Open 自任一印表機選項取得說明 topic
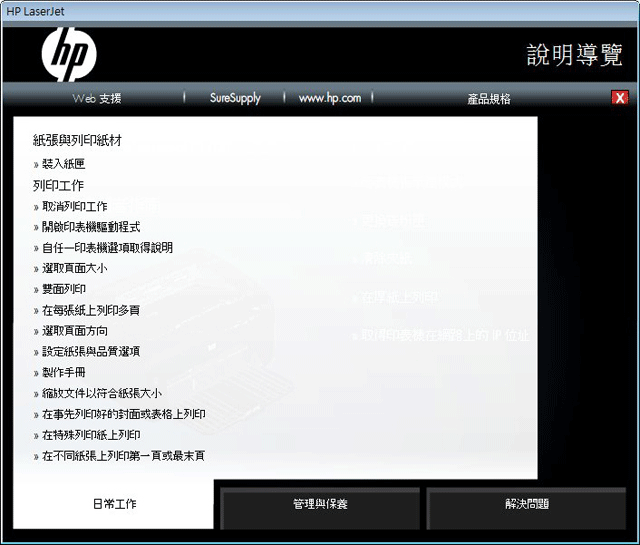 107,247
